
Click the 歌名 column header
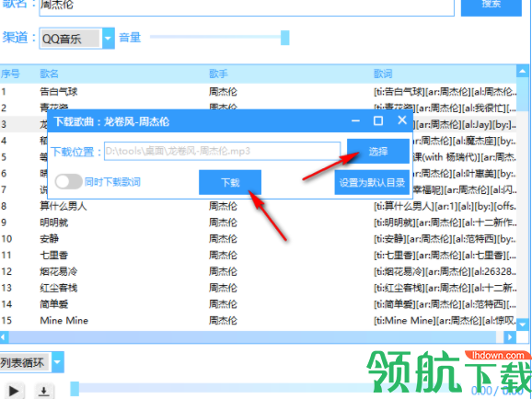tap(49, 74)
